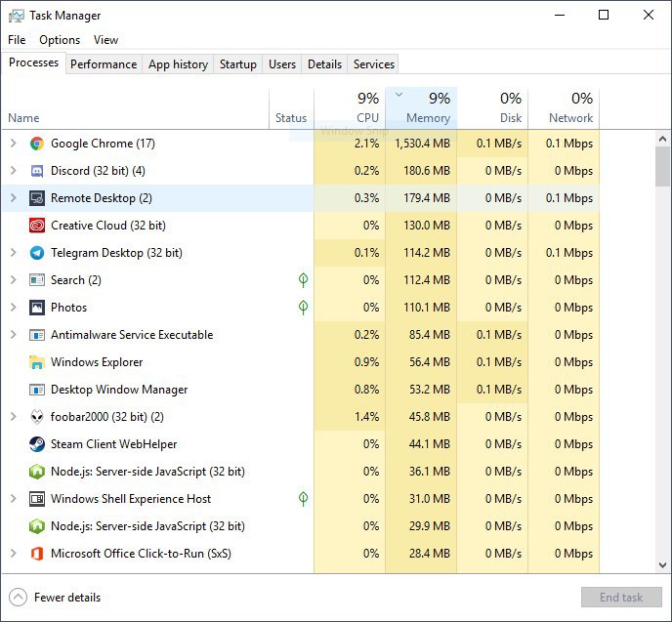Image resolution: width=672 pixels, height=622 pixels.
Task: Expand the Photos process group
Action: [14, 308]
